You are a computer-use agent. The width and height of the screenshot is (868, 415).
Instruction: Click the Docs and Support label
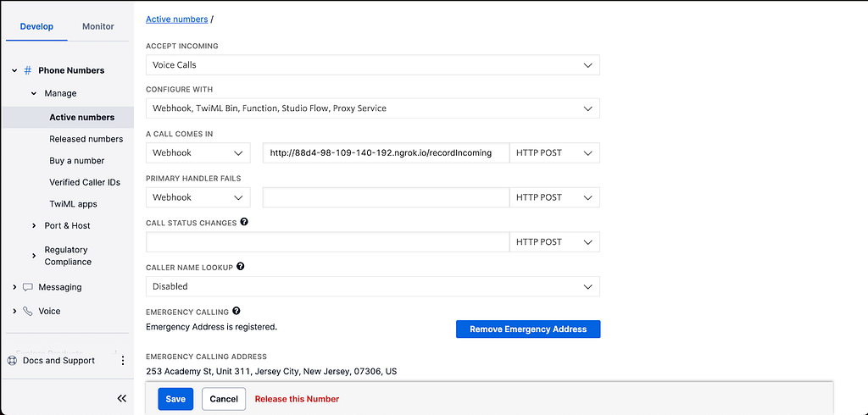[58, 361]
